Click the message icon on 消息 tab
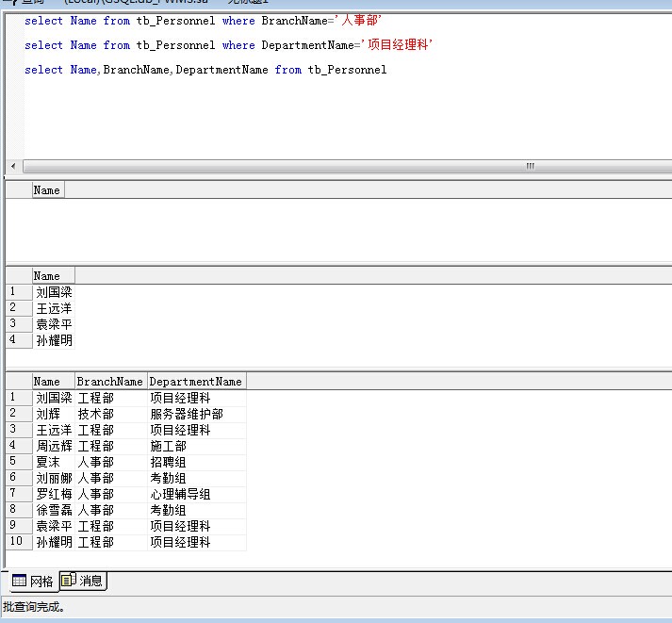This screenshot has width=672, height=623. 69,581
